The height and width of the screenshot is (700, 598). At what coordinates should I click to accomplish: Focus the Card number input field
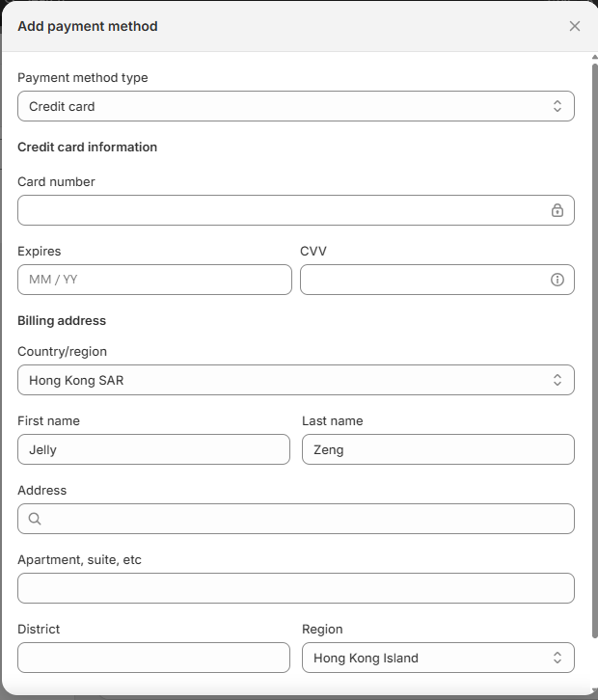[x=280, y=210]
